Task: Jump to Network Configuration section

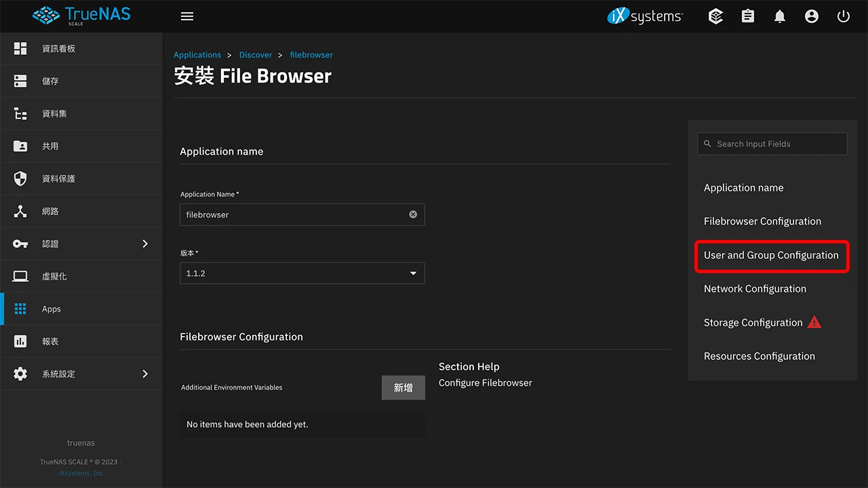Action: pos(755,289)
